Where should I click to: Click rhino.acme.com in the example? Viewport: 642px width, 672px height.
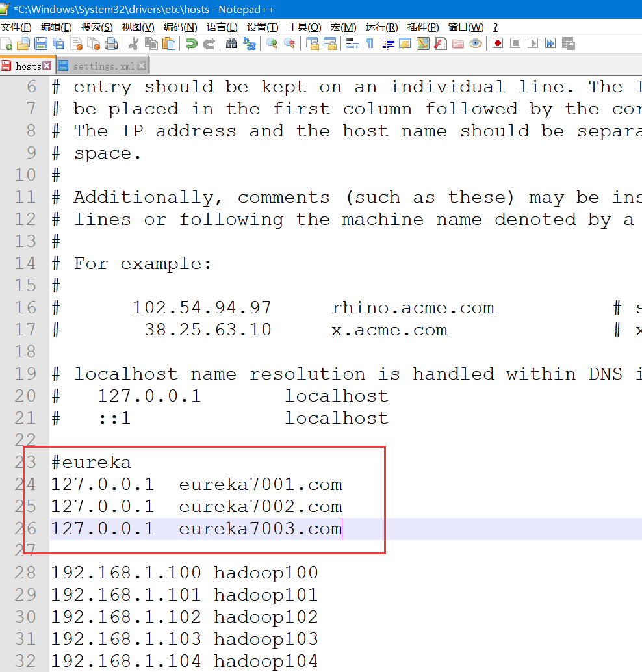pos(413,308)
